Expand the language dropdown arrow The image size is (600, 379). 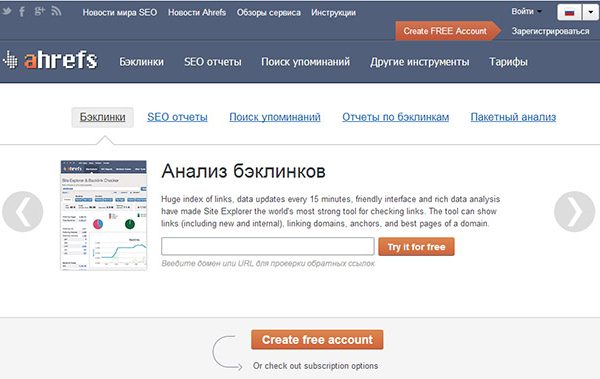(590, 13)
